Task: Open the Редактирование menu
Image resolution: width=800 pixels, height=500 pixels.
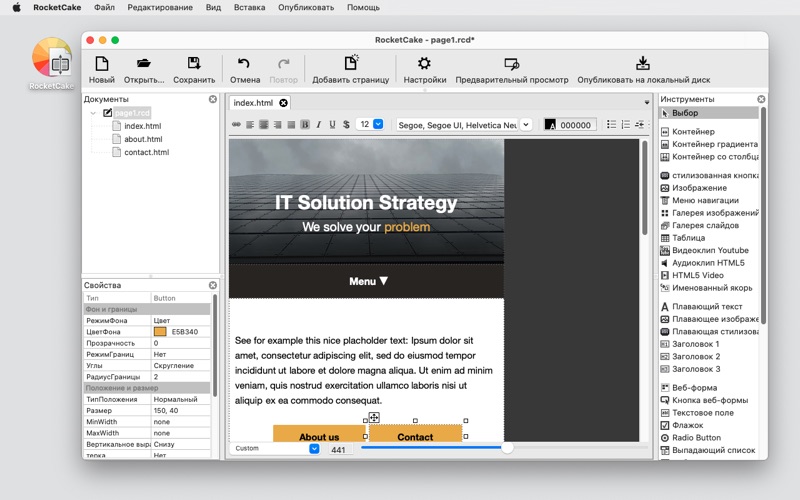Action: pos(160,8)
